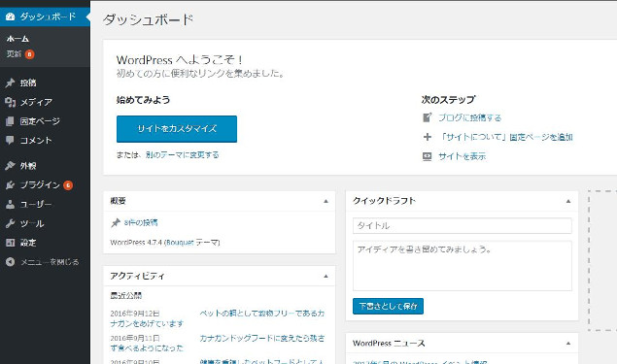Open the ダッシュボード menu icon
Screen dimensions: 617x364
(11, 17)
